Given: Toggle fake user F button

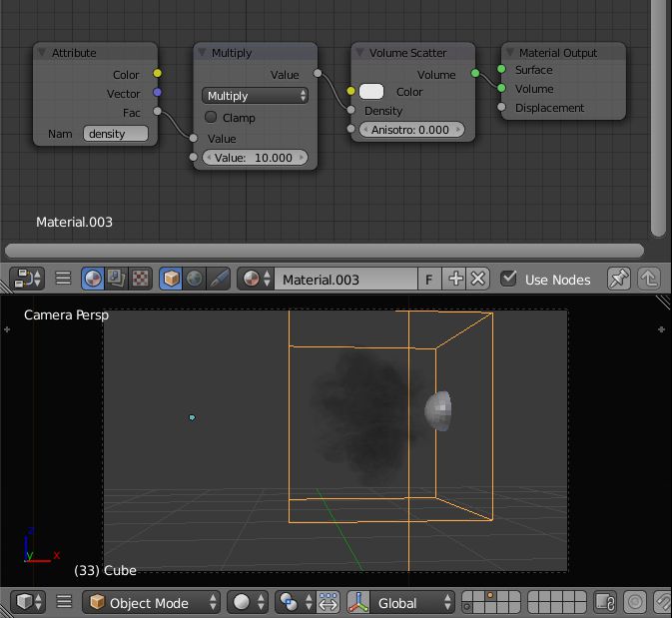Looking at the screenshot, I should (429, 280).
